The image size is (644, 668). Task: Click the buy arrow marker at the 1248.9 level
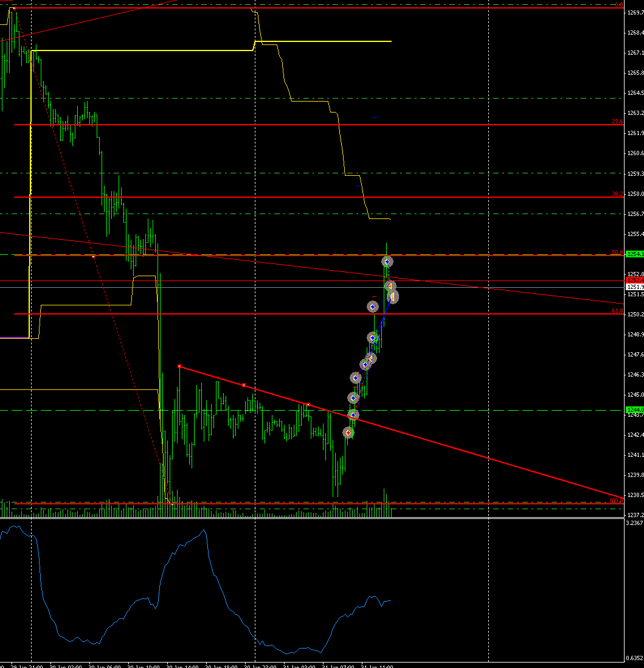(372, 337)
